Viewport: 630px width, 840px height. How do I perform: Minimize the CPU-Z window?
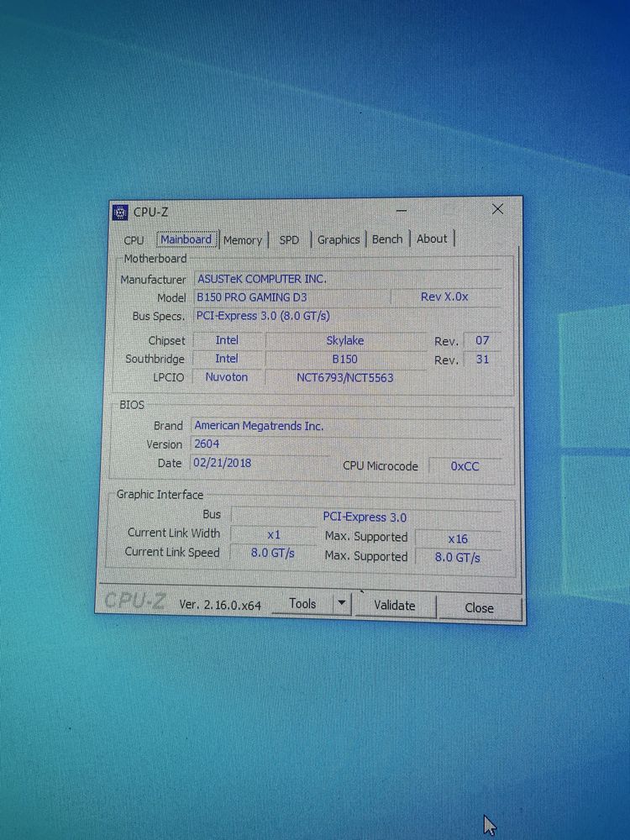[x=402, y=211]
